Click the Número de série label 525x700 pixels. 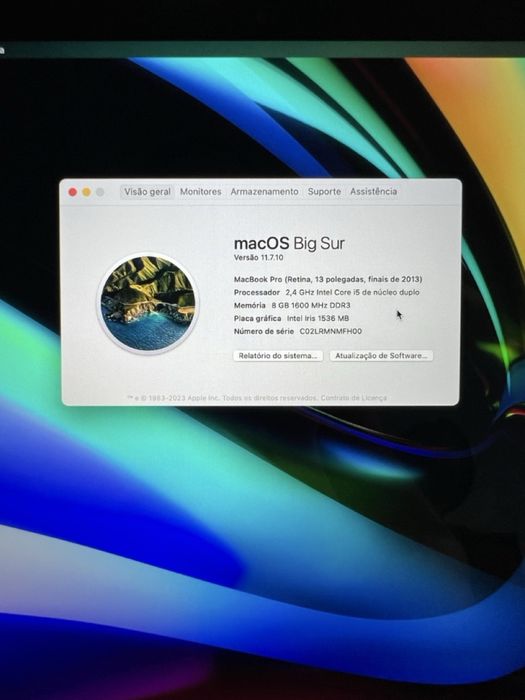point(264,331)
